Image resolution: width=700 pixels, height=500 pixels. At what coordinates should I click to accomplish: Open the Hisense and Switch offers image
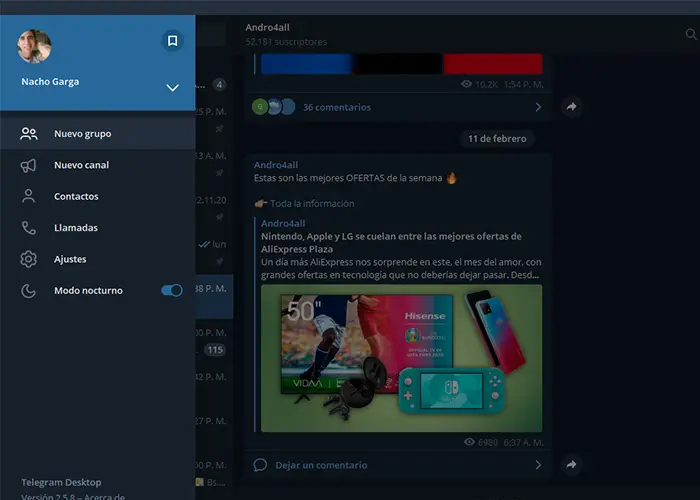[x=401, y=358]
